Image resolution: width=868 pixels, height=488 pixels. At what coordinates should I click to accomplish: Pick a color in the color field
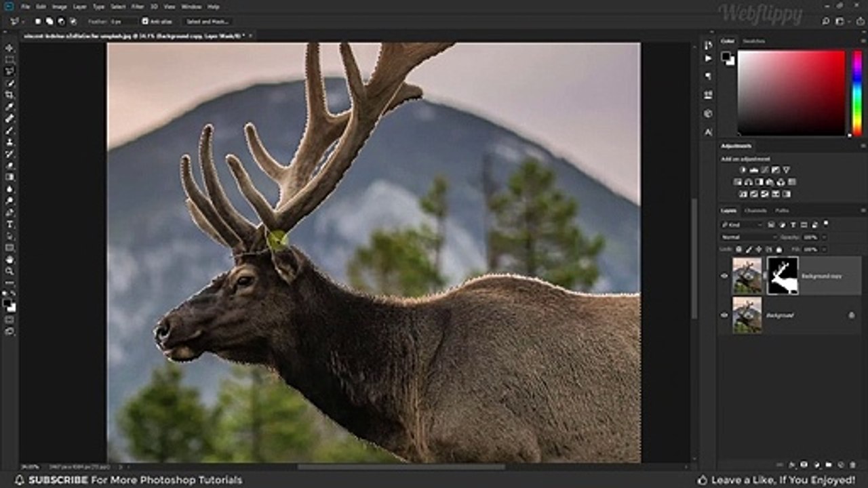pos(791,93)
